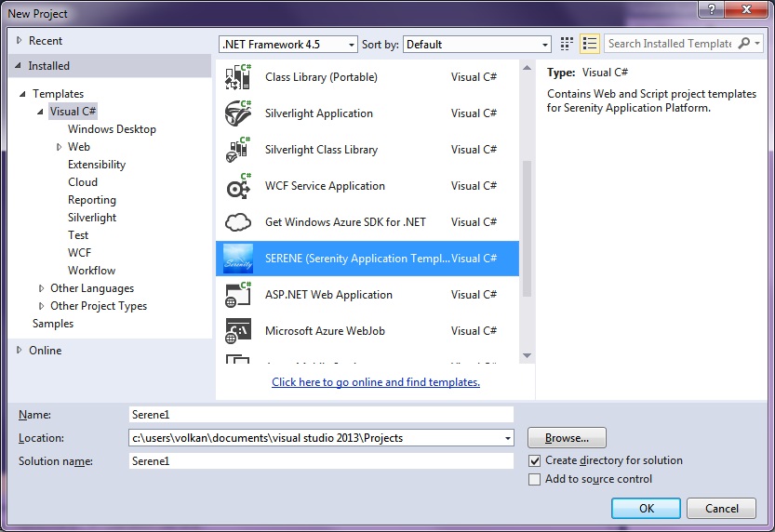Switch to medium icons list view

pos(590,44)
